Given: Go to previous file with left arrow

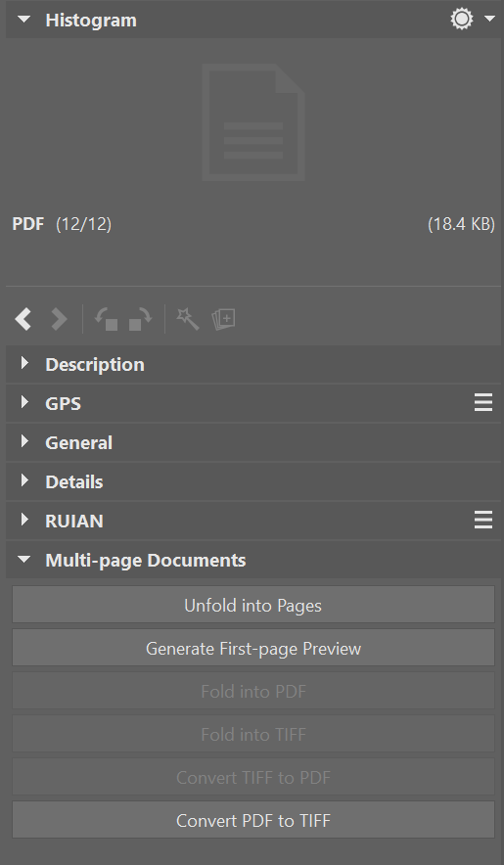Looking at the screenshot, I should point(23,319).
